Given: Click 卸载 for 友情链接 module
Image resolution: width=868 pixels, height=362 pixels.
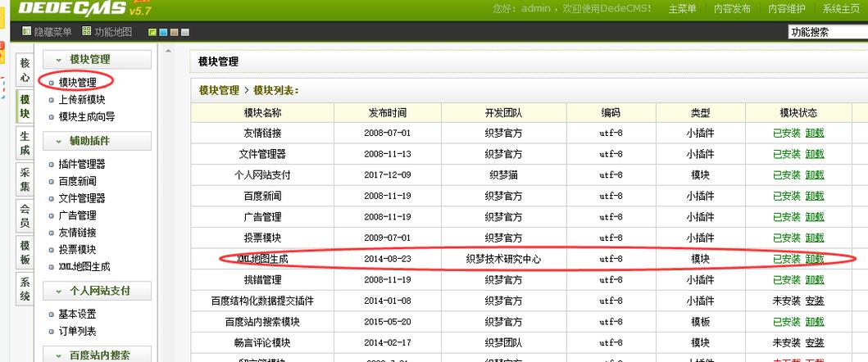Looking at the screenshot, I should click(x=815, y=133).
